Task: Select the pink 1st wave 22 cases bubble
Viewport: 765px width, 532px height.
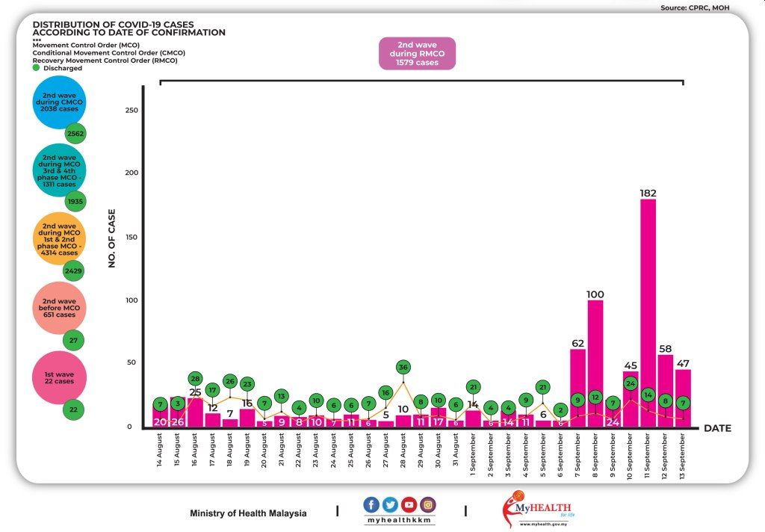Action: [x=59, y=377]
